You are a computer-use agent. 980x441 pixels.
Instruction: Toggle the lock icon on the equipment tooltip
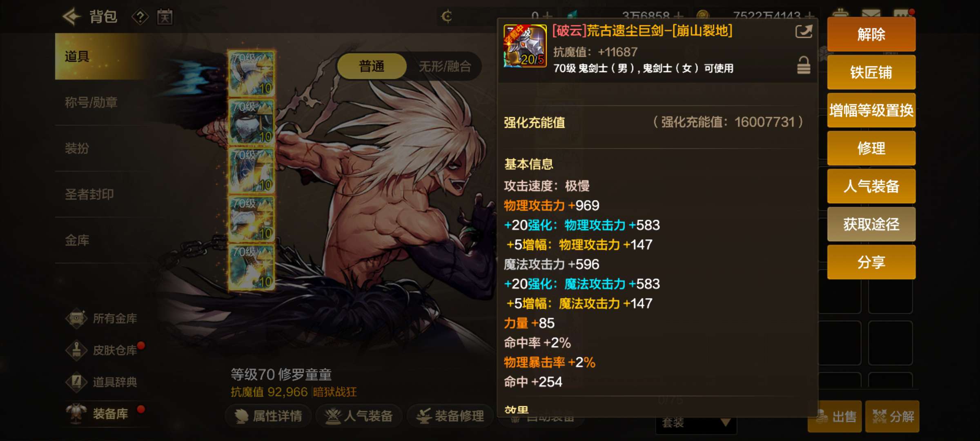coord(804,65)
